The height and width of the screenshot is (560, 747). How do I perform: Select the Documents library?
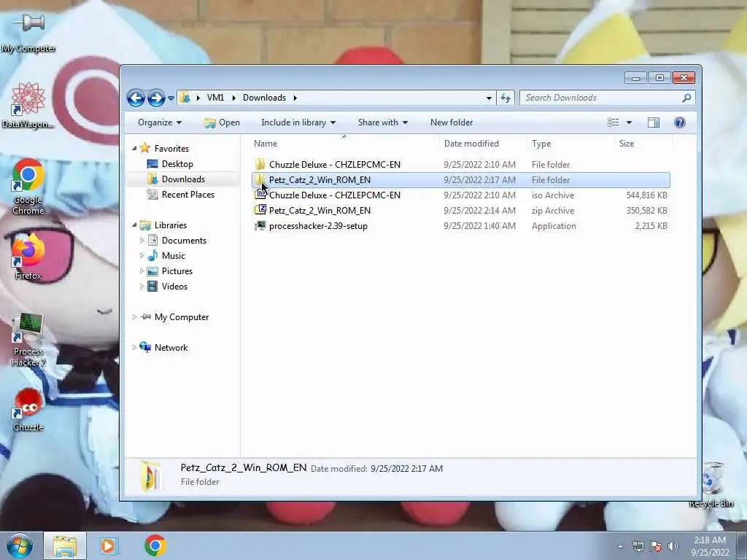[x=183, y=241]
